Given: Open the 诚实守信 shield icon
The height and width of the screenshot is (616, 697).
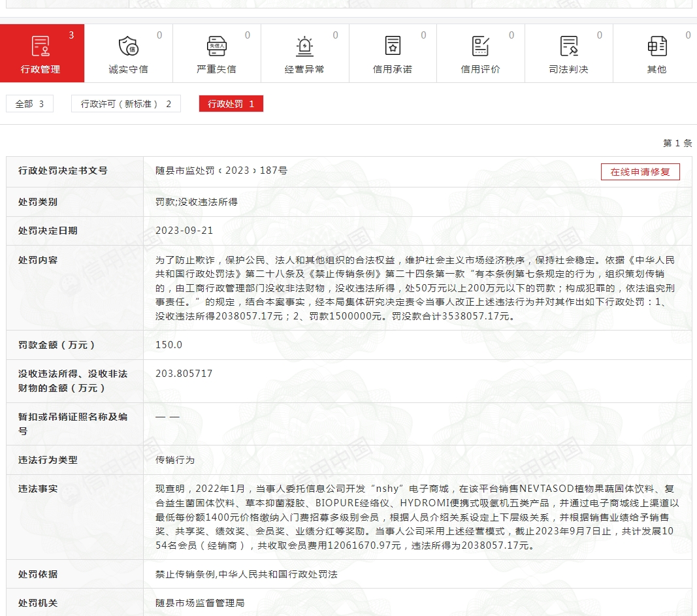Looking at the screenshot, I should click(x=128, y=46).
